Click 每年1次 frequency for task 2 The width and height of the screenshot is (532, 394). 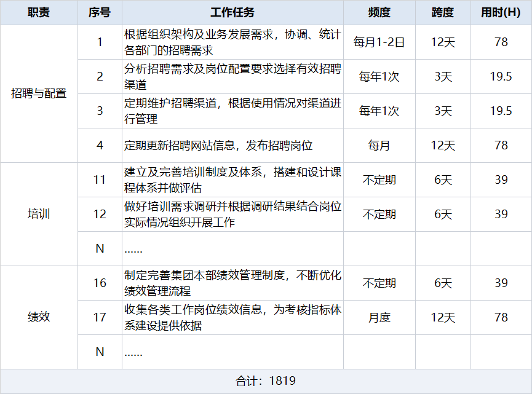(x=379, y=77)
